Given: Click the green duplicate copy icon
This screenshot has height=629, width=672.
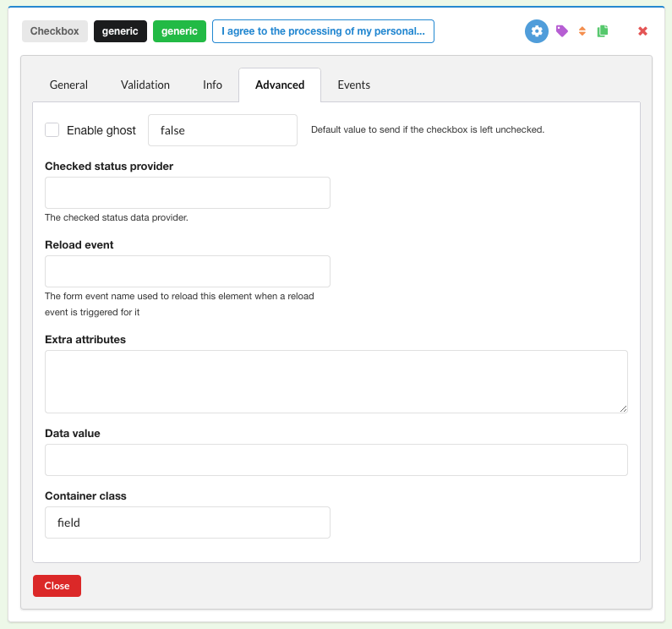Looking at the screenshot, I should tap(603, 31).
